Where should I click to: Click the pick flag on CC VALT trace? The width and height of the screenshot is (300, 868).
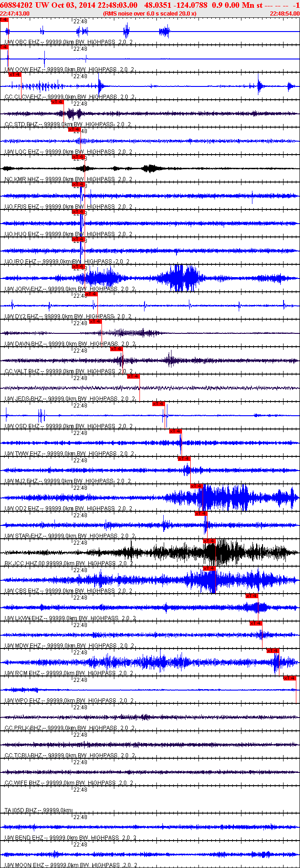(x=117, y=349)
